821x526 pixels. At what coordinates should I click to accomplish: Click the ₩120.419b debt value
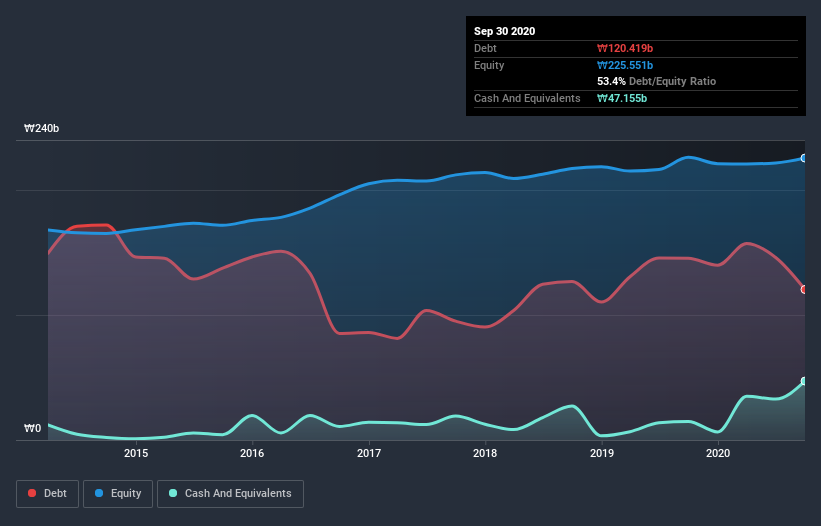625,48
